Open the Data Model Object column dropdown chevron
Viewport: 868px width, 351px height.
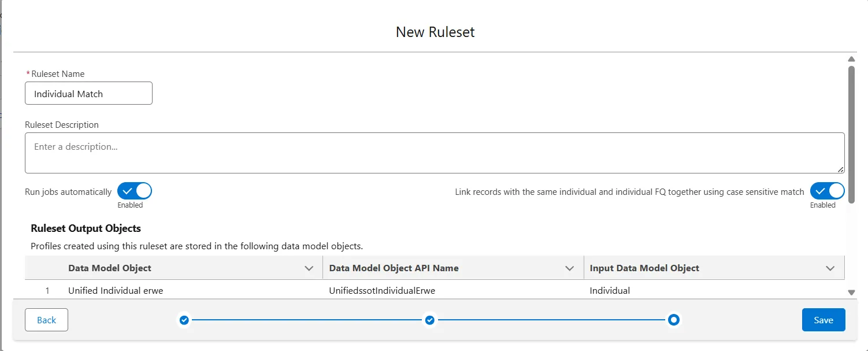(x=309, y=268)
